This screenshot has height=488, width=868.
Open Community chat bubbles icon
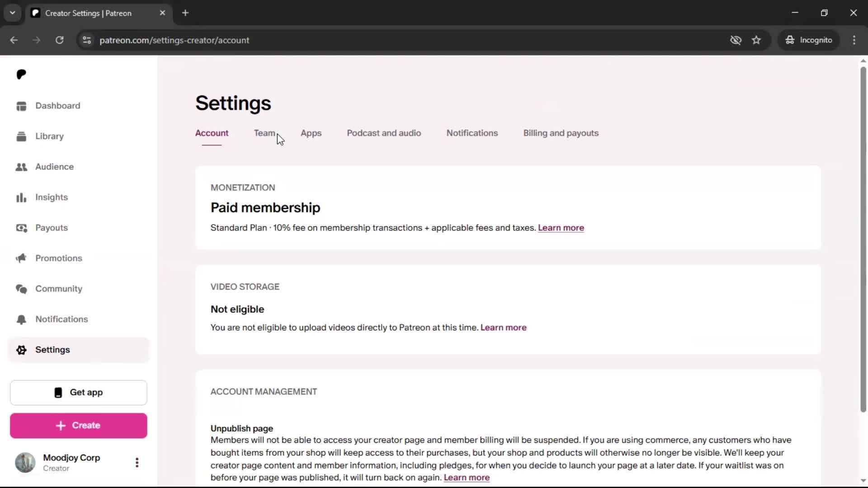(x=21, y=289)
